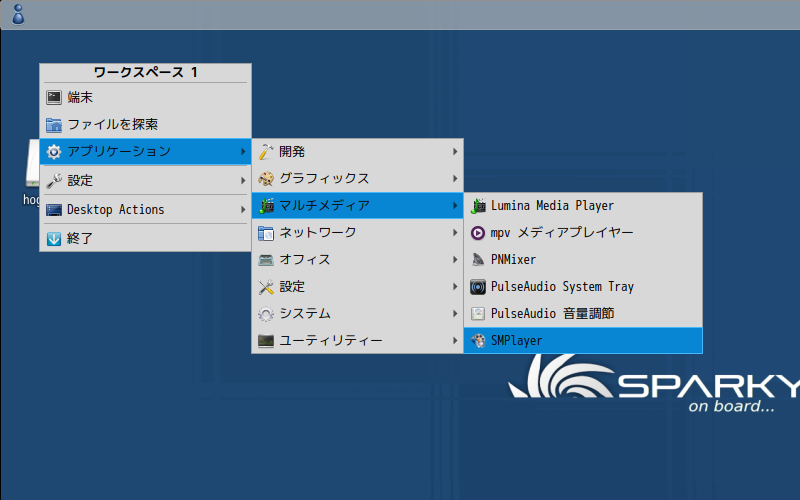Click the Desktop Actions label
800x500 pixels.
coord(115,210)
